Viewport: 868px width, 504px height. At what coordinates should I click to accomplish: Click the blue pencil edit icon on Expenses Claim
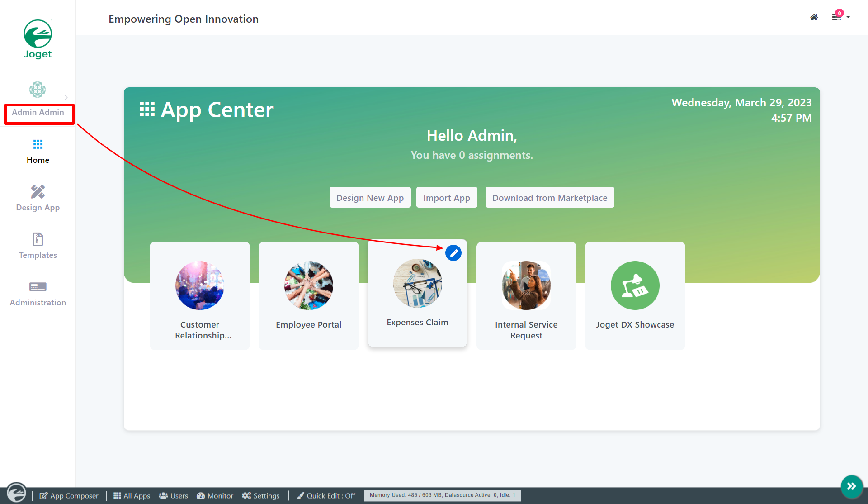453,253
